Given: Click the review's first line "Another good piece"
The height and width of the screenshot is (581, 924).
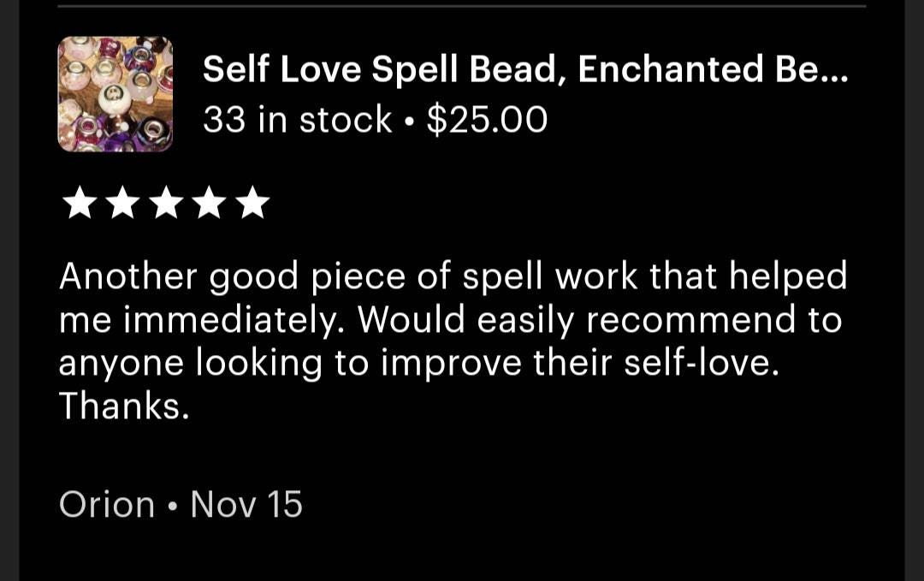Looking at the screenshot, I should tap(232, 276).
